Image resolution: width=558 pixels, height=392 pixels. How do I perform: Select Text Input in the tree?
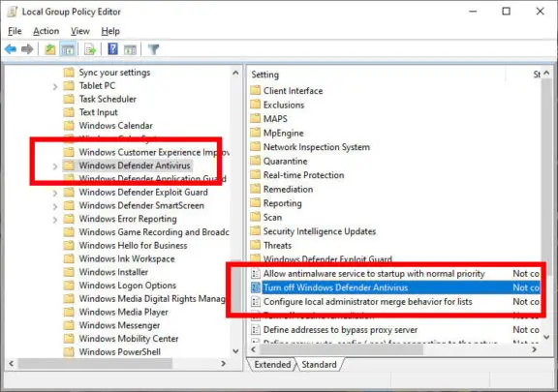pos(90,112)
